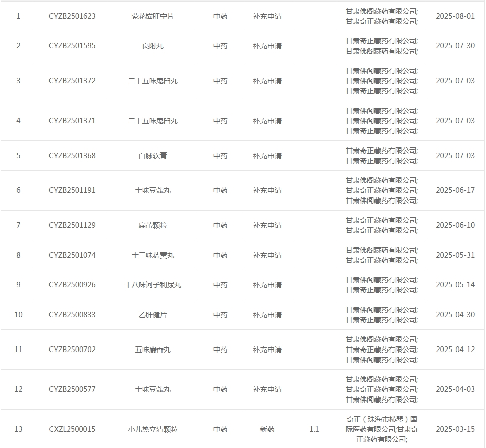Click 新药 application type in row 13
The height and width of the screenshot is (448, 486).
coord(267,429)
